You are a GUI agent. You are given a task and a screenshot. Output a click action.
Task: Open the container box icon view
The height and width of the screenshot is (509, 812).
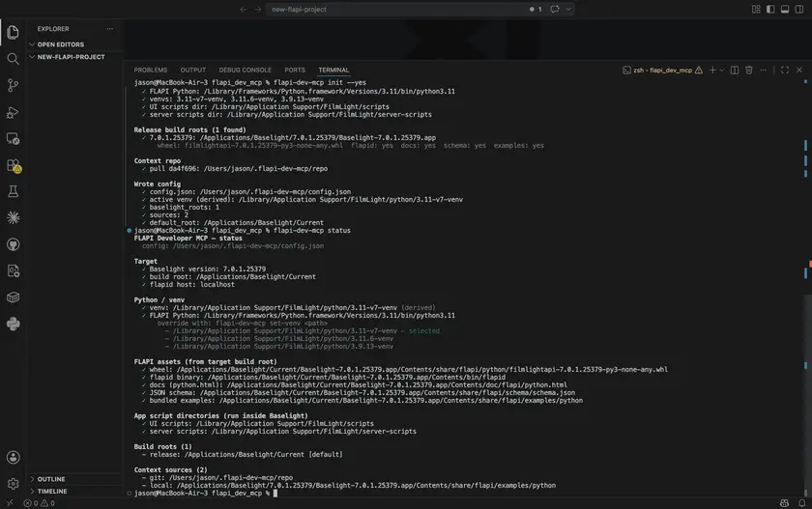[13, 297]
